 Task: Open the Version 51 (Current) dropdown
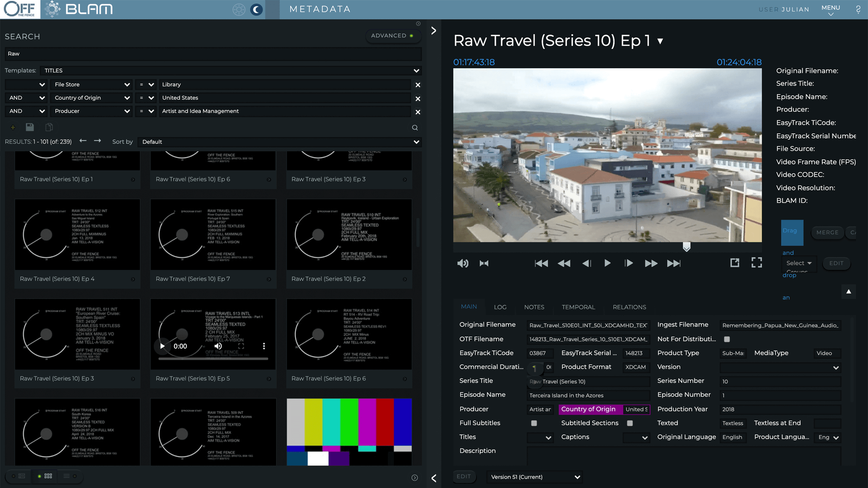click(x=535, y=477)
